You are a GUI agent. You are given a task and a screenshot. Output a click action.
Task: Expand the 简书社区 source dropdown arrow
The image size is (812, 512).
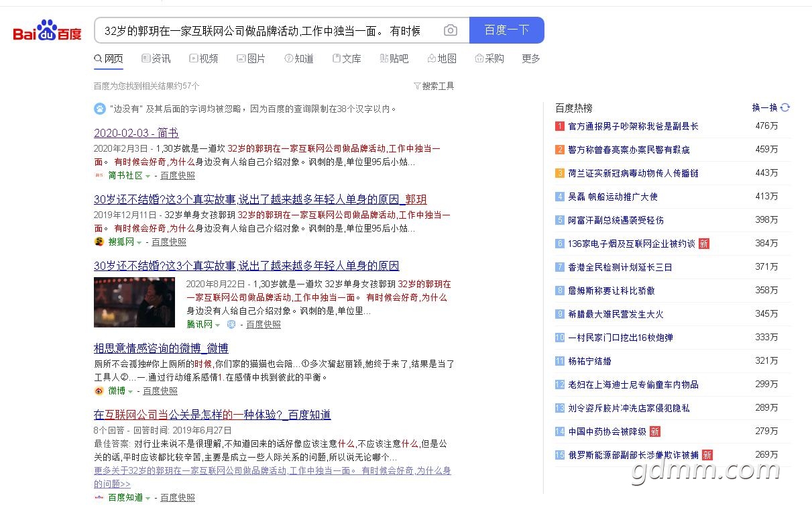[x=148, y=176]
